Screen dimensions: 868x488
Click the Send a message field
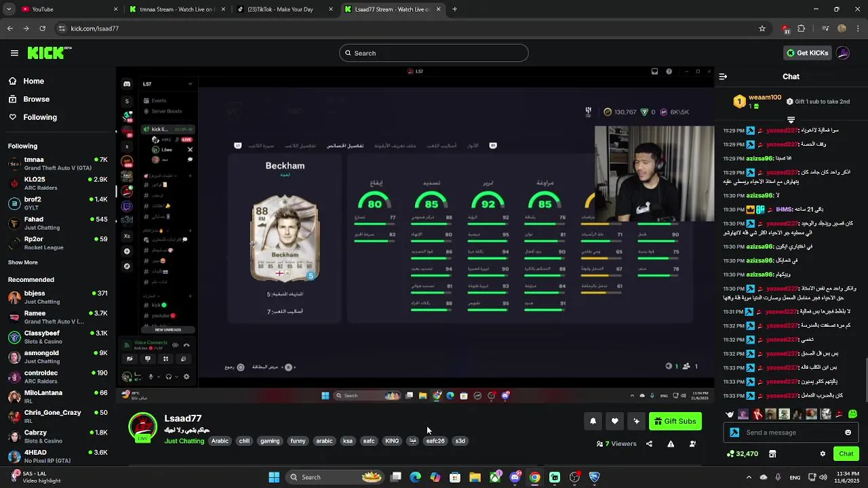coord(791,432)
